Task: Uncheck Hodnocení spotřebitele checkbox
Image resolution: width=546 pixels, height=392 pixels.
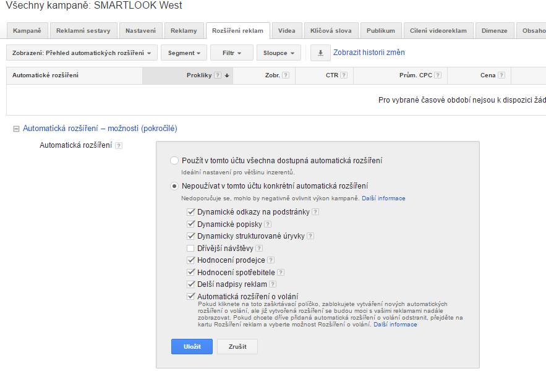Action: click(x=190, y=272)
